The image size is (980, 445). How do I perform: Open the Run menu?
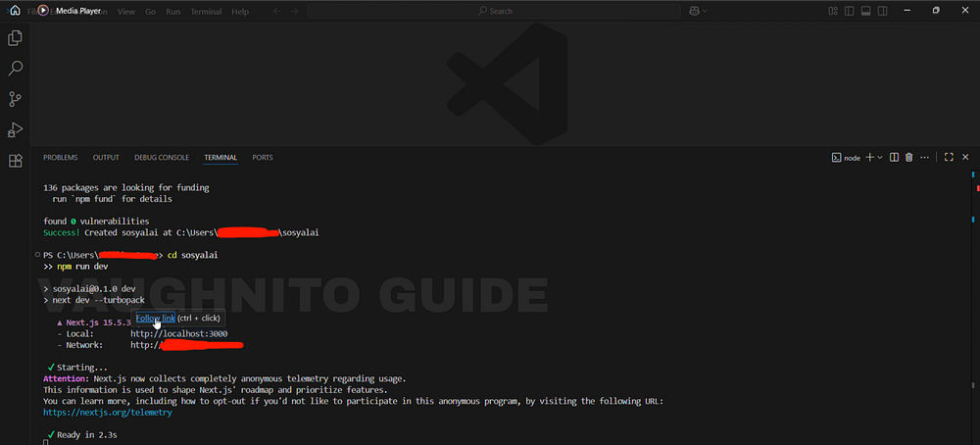[173, 11]
